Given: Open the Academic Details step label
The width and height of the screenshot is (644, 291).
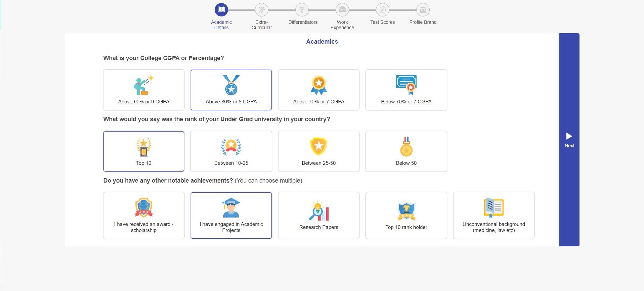Looking at the screenshot, I should 221,25.
